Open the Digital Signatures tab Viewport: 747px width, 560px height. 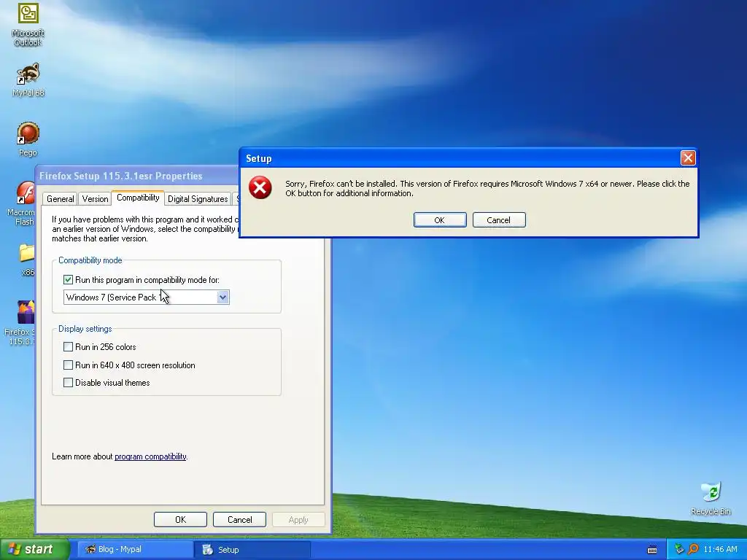point(198,199)
